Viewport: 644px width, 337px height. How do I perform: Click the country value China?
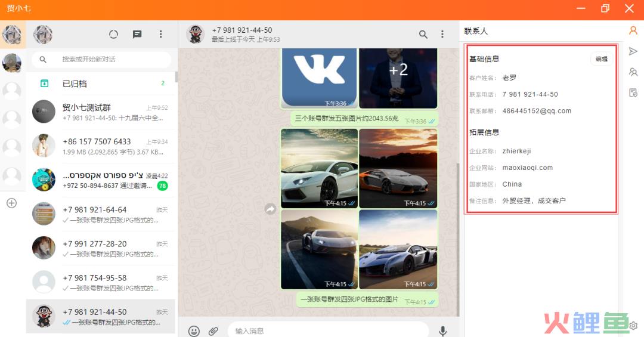[512, 184]
